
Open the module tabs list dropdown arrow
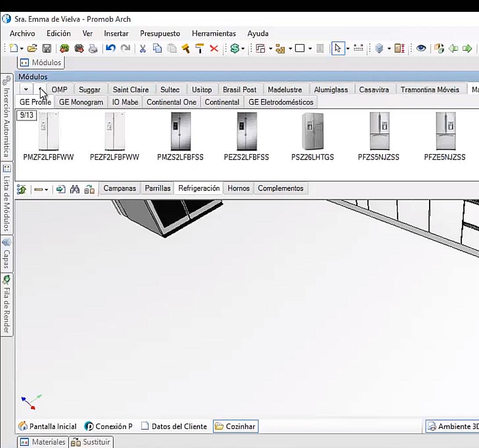pos(26,90)
